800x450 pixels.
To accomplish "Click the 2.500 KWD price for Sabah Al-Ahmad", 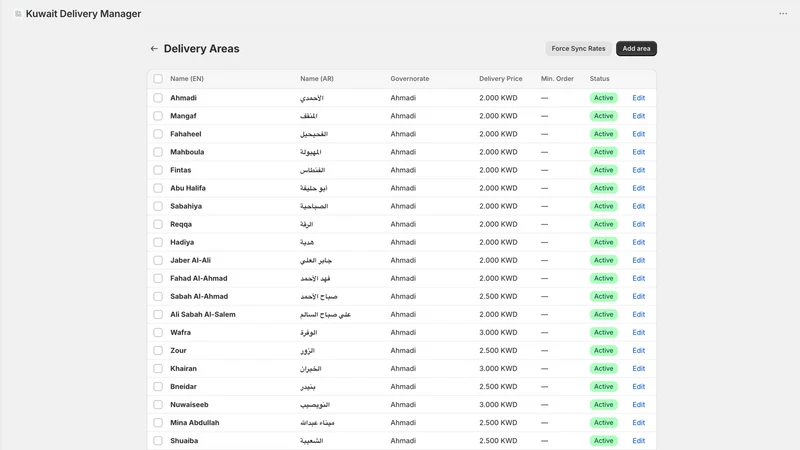I will 498,296.
